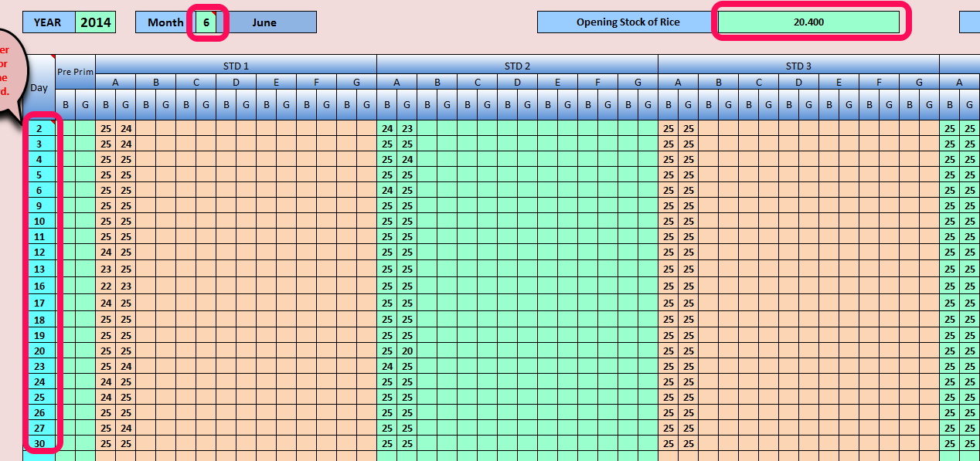Select STD 1 A boys value 23 on day 13
This screenshot has height=461, width=980.
click(x=106, y=269)
